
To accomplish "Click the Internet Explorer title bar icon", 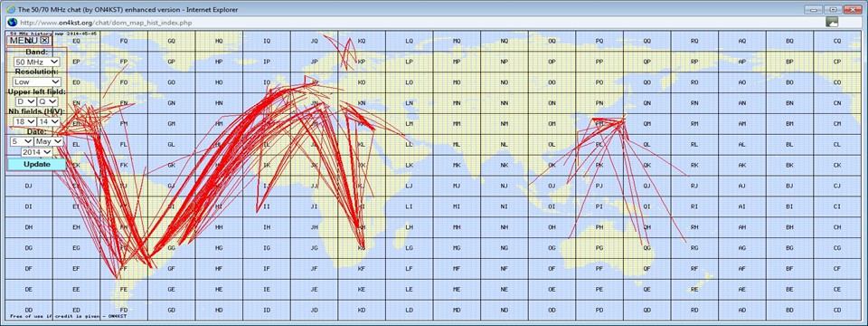I will click(x=10, y=9).
